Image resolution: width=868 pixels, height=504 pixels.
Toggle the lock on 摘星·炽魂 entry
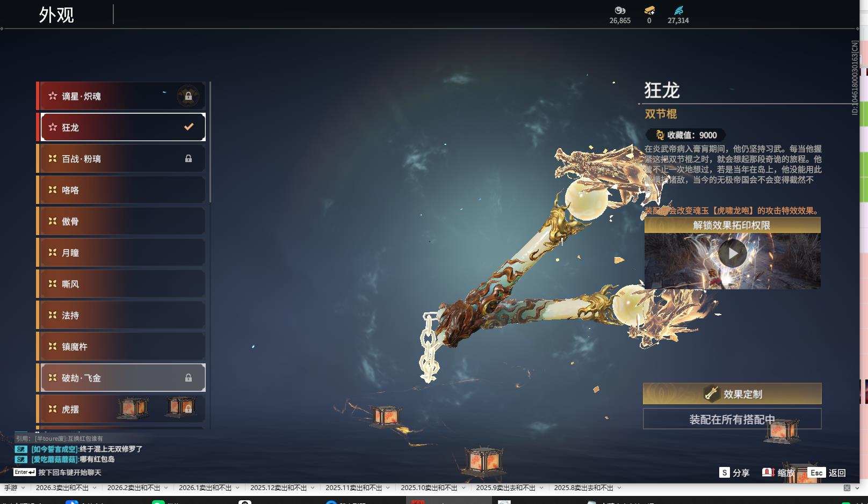tap(189, 96)
